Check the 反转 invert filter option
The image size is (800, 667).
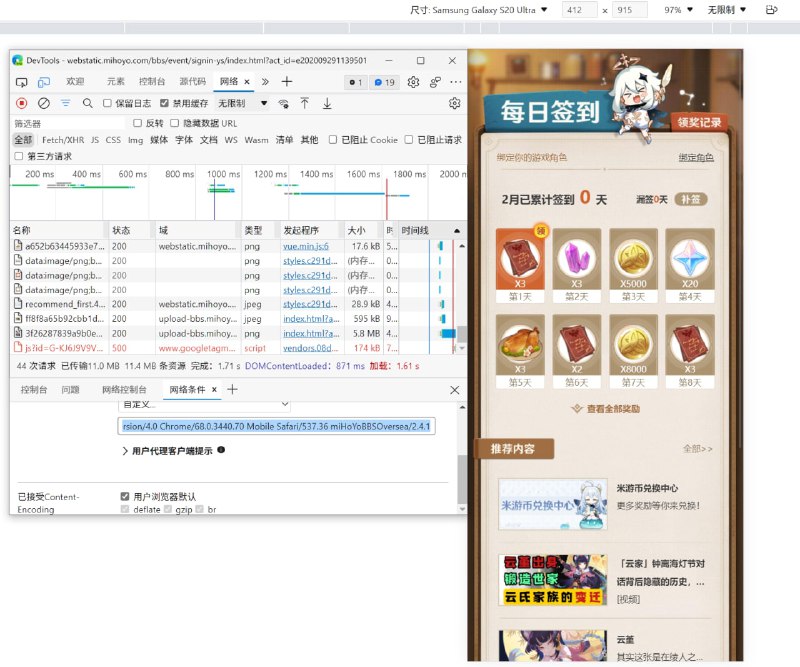pyautogui.click(x=139, y=123)
